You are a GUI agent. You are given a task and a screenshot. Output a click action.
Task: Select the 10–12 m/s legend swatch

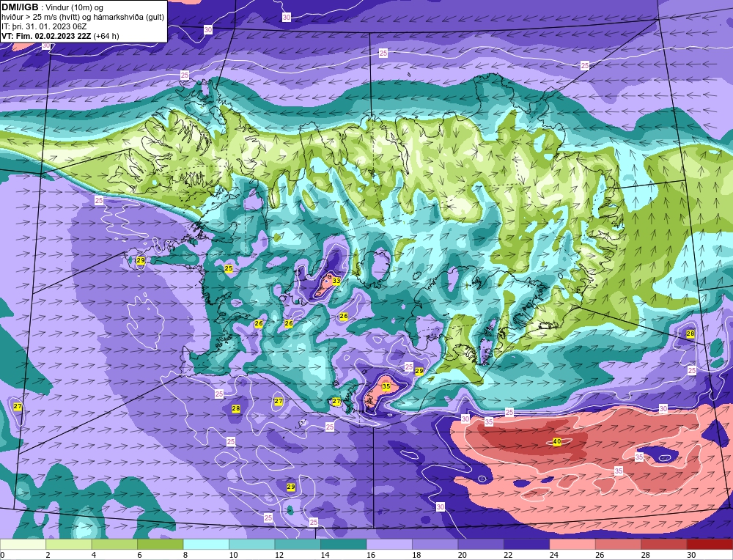(x=252, y=544)
